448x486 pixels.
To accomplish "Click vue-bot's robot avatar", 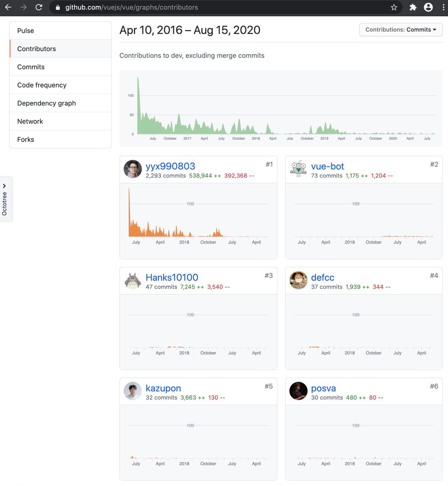I will click(298, 169).
